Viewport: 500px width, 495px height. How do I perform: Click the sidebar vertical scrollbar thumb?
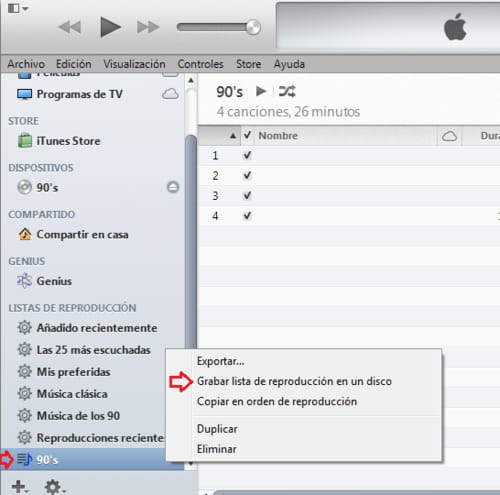click(x=191, y=242)
